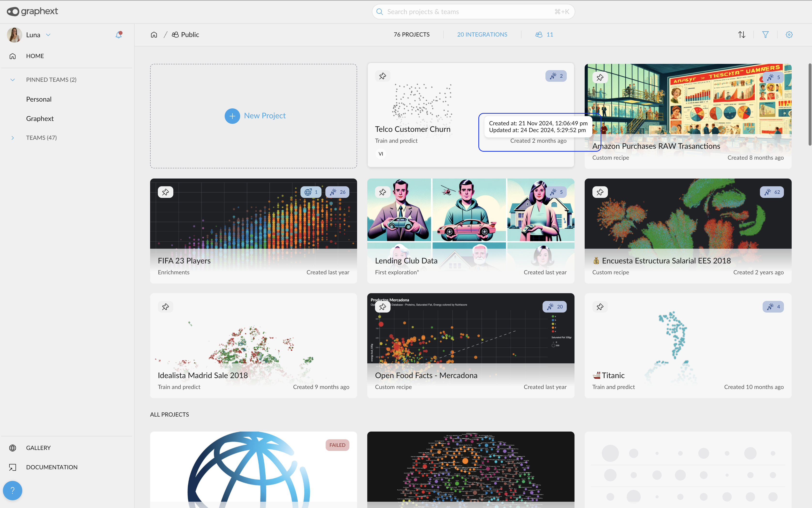
Task: Click the Public breadcrumb
Action: (x=186, y=35)
